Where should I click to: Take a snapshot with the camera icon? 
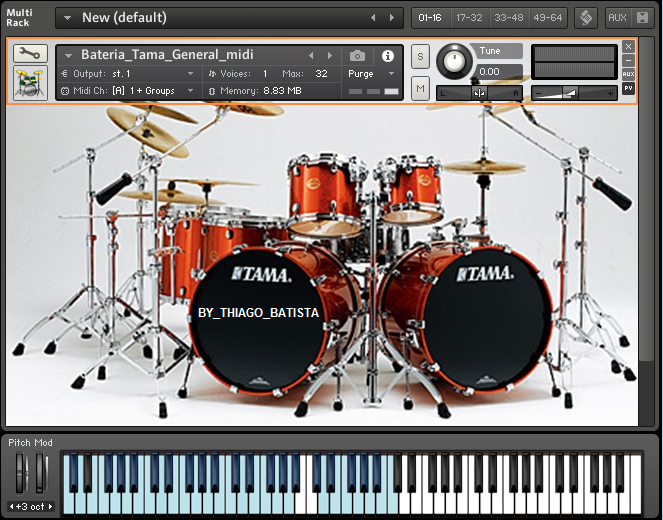(x=357, y=56)
